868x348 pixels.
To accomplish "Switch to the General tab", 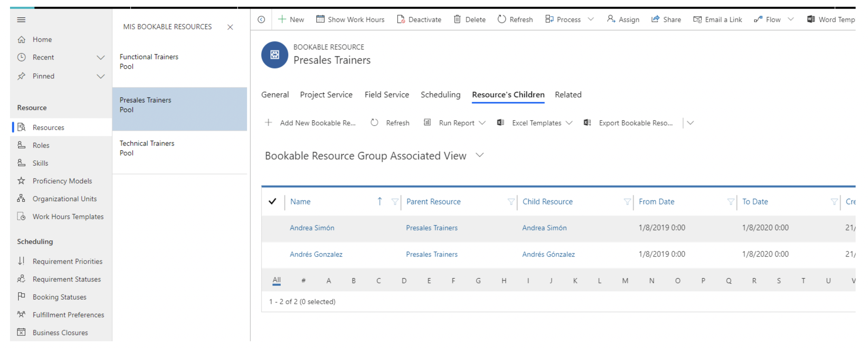I will [x=275, y=95].
